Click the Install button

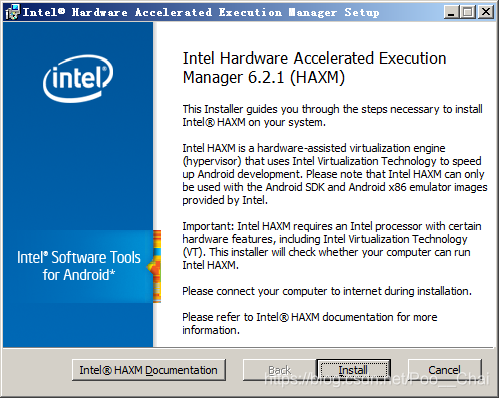(353, 370)
